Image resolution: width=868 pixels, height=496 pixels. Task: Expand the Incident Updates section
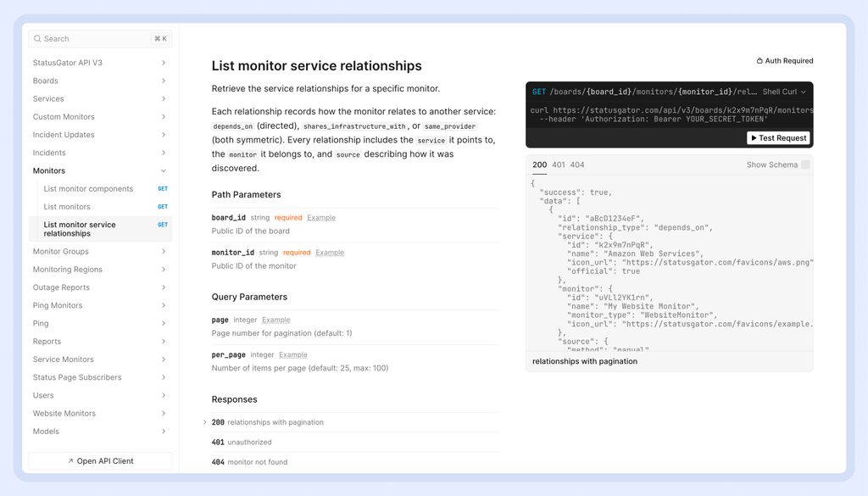click(x=164, y=135)
